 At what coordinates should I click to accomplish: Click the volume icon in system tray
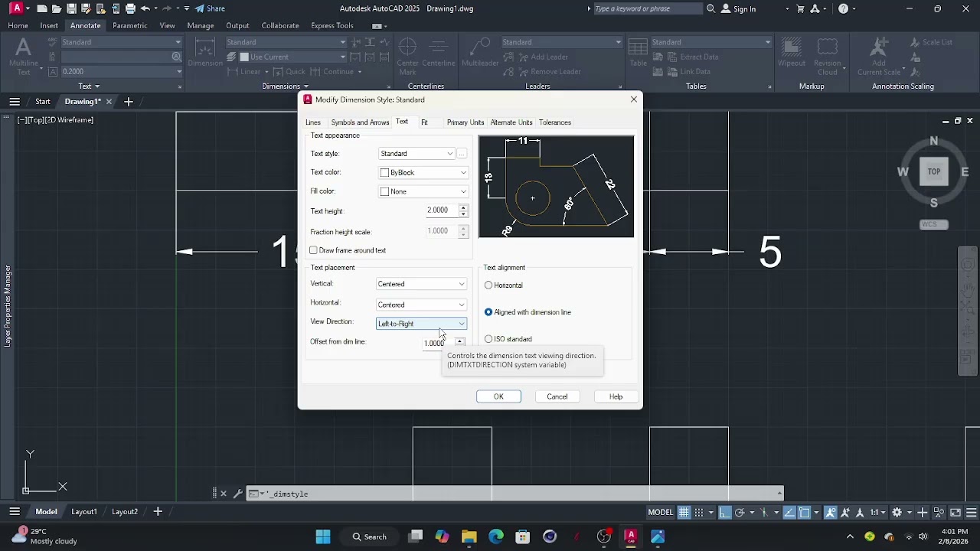(923, 536)
